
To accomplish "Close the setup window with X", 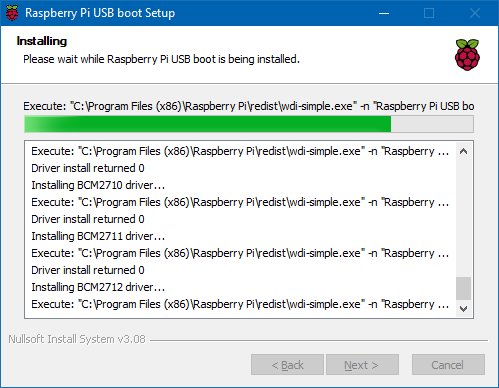I will coord(475,13).
